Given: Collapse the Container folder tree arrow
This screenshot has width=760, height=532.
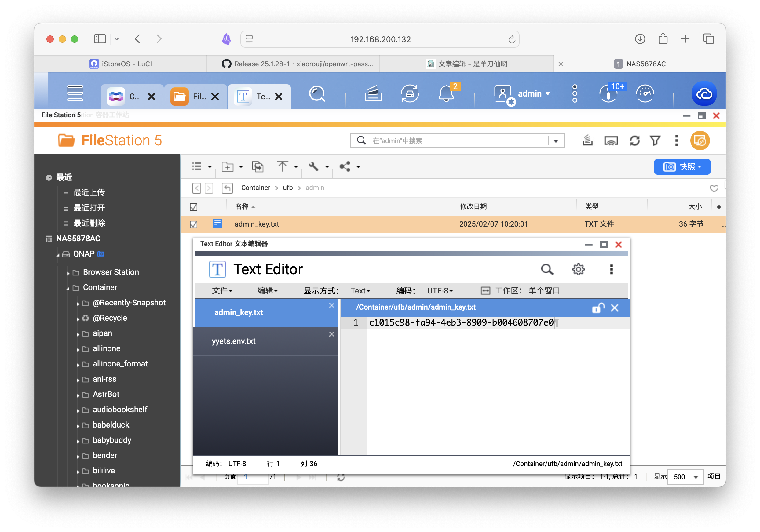Looking at the screenshot, I should click(68, 288).
